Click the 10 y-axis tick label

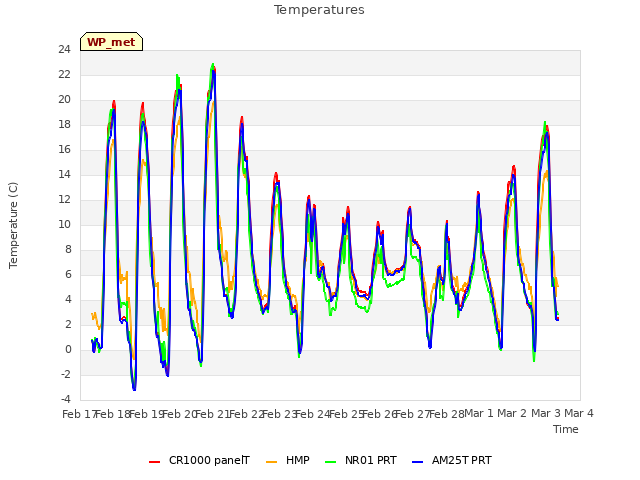[64, 224]
